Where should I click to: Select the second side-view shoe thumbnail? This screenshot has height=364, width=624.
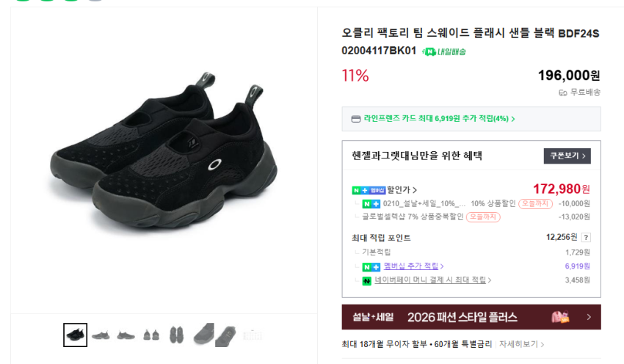point(126,335)
